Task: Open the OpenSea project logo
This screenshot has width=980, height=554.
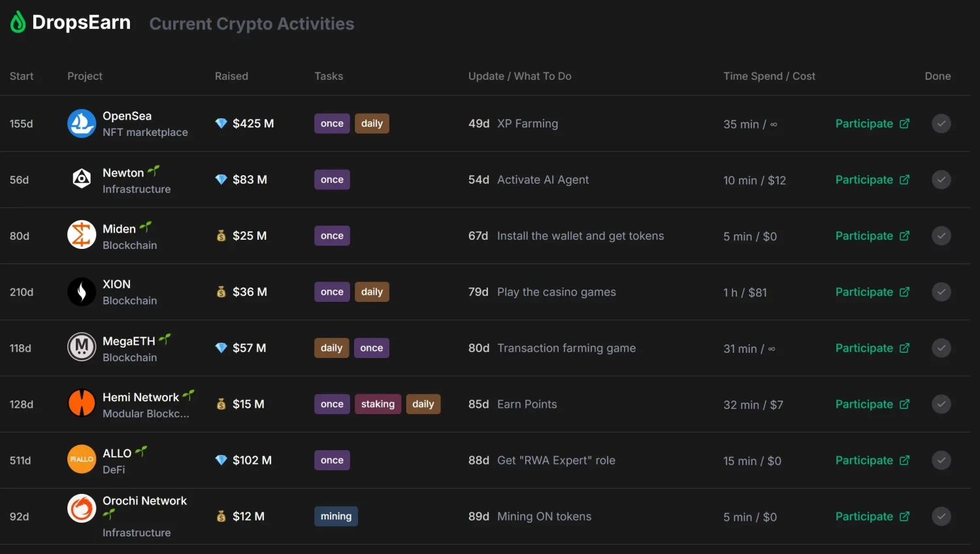Action: click(82, 123)
